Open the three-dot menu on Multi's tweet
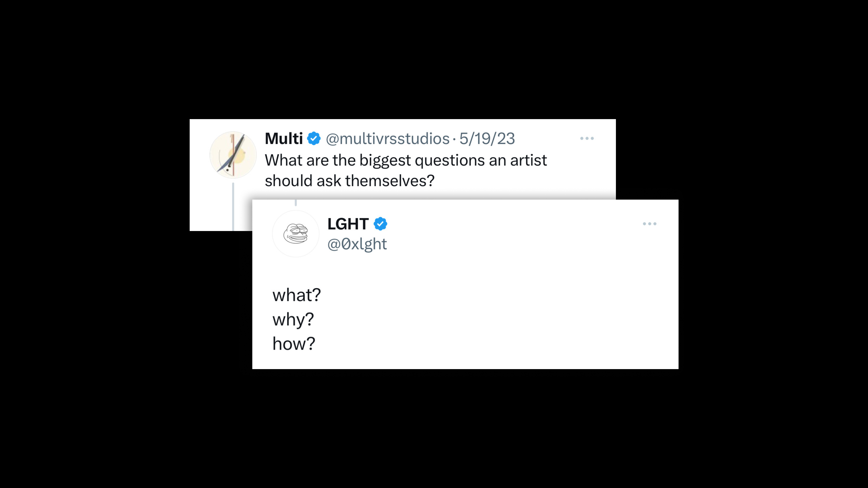The image size is (868, 488). pos(587,139)
